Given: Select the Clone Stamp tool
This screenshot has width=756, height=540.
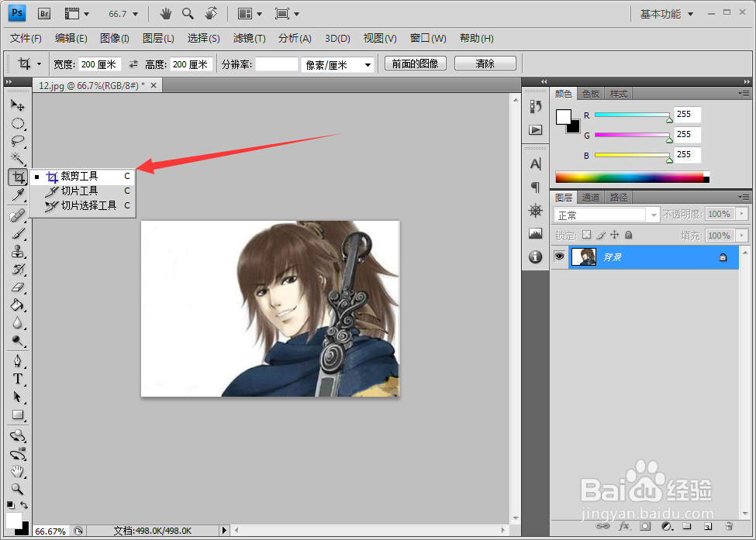Looking at the screenshot, I should pyautogui.click(x=18, y=252).
